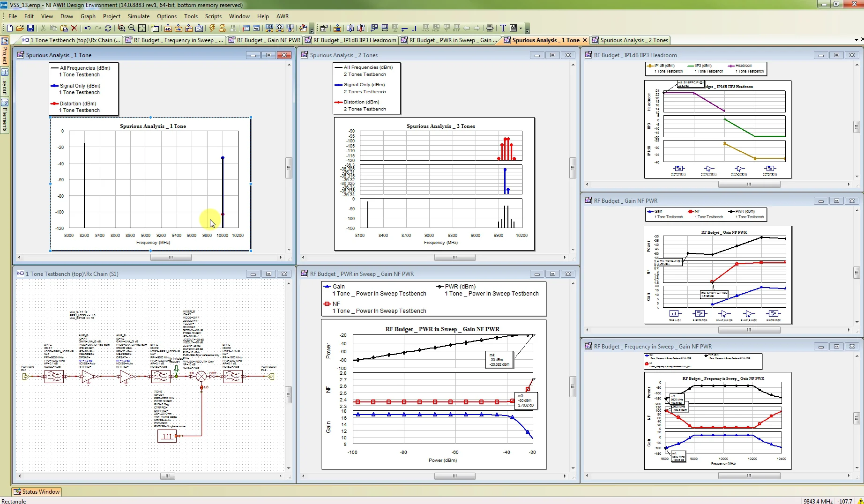Click the Print icon in the toolbar

coord(490,28)
